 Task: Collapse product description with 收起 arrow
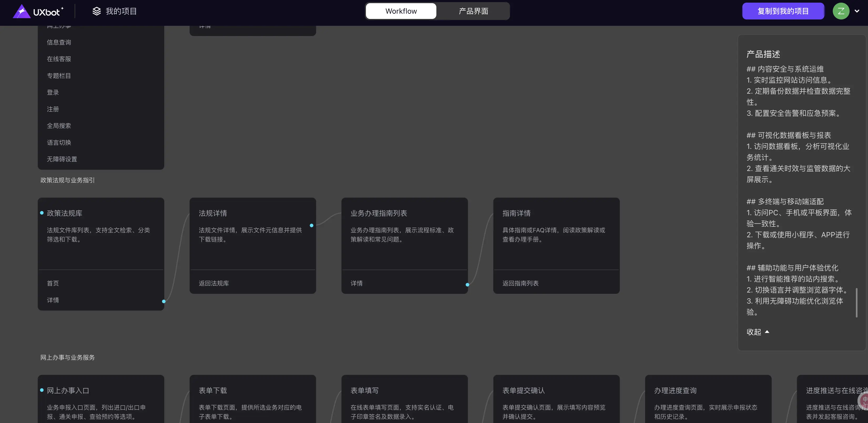pyautogui.click(x=767, y=332)
